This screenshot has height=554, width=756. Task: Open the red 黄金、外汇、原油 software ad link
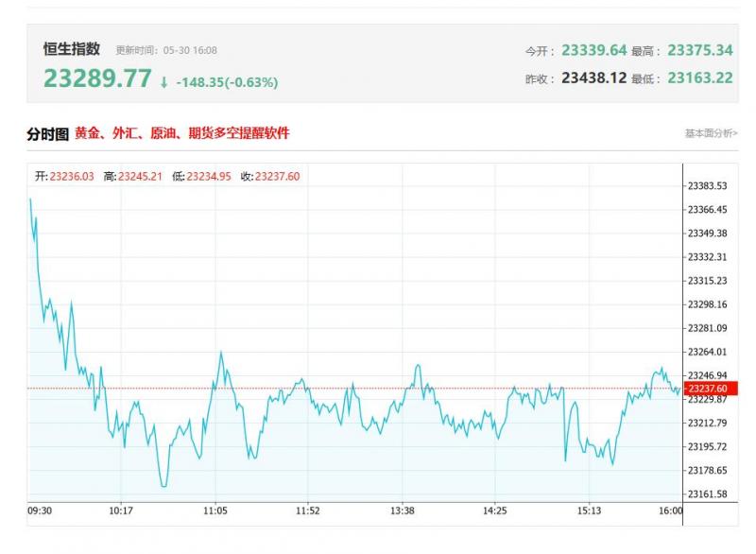[x=182, y=133]
